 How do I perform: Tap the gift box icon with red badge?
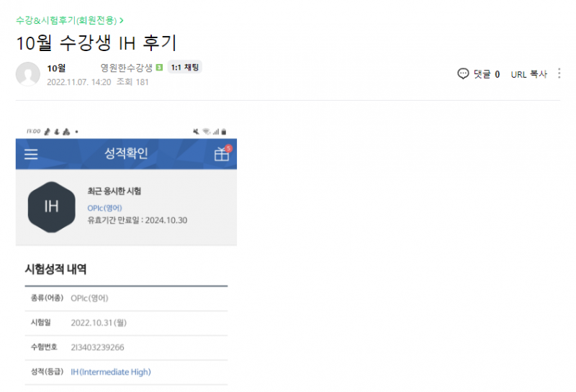coord(221,154)
